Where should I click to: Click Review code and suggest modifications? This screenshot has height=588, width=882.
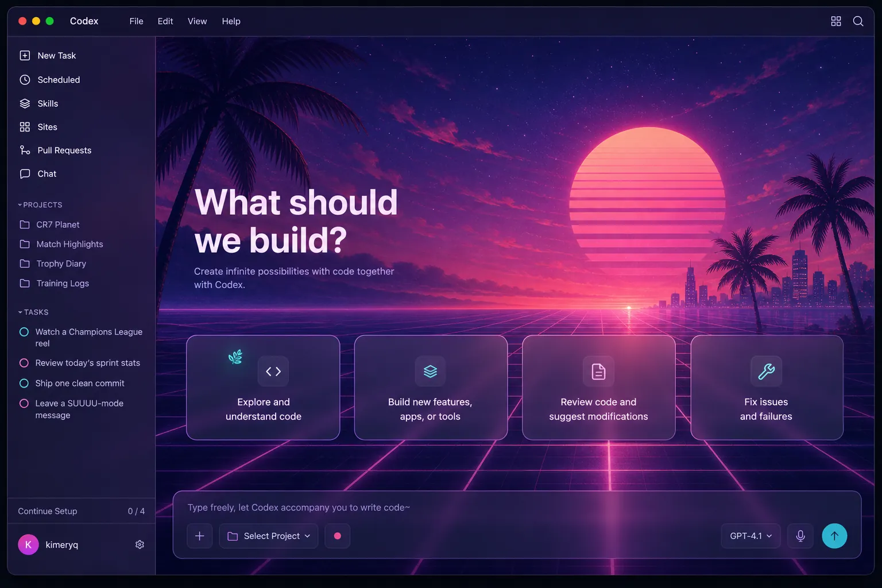(598, 388)
